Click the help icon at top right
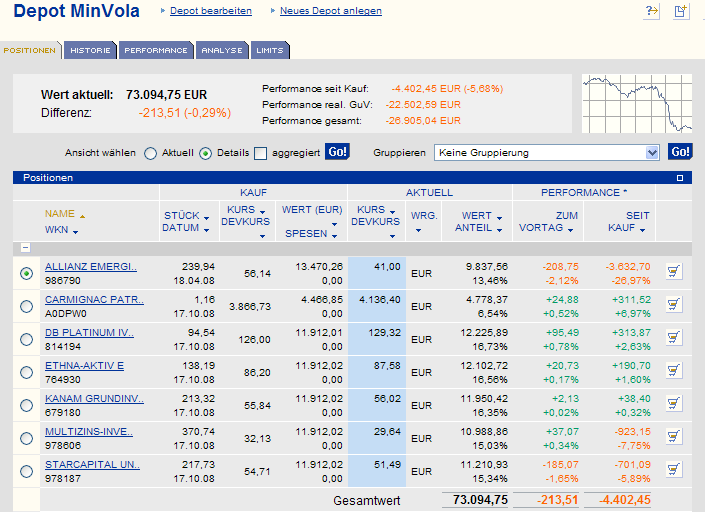Screen dimensions: 705x512 652,11
